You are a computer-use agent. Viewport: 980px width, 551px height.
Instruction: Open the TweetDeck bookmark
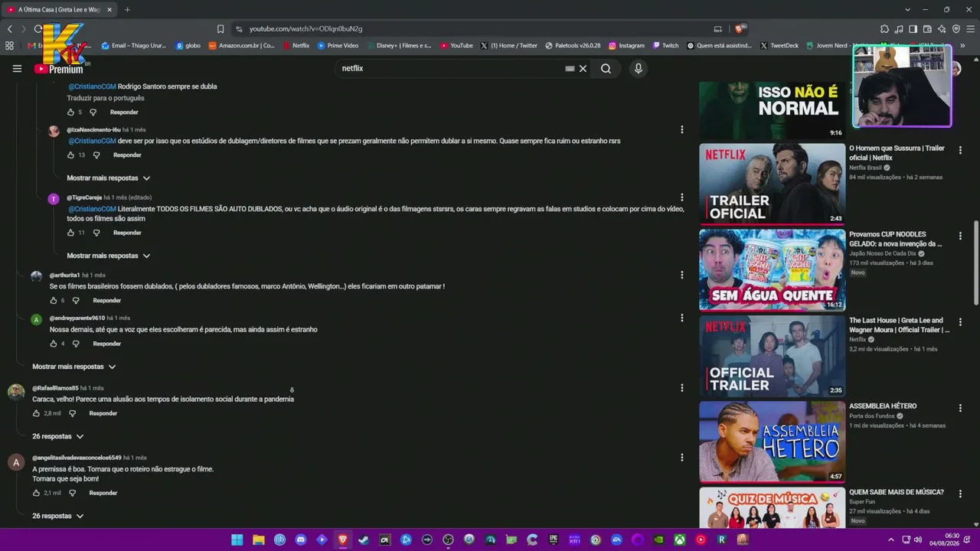tap(779, 46)
